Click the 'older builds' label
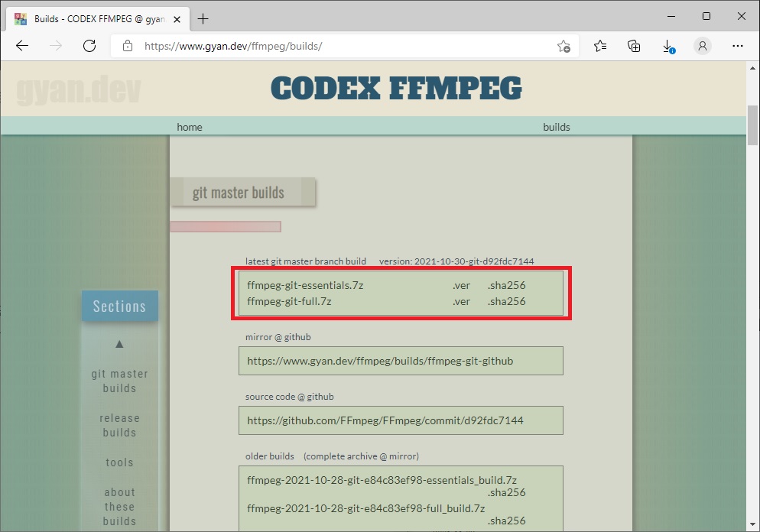Viewport: 760px width, 532px height. [x=269, y=456]
